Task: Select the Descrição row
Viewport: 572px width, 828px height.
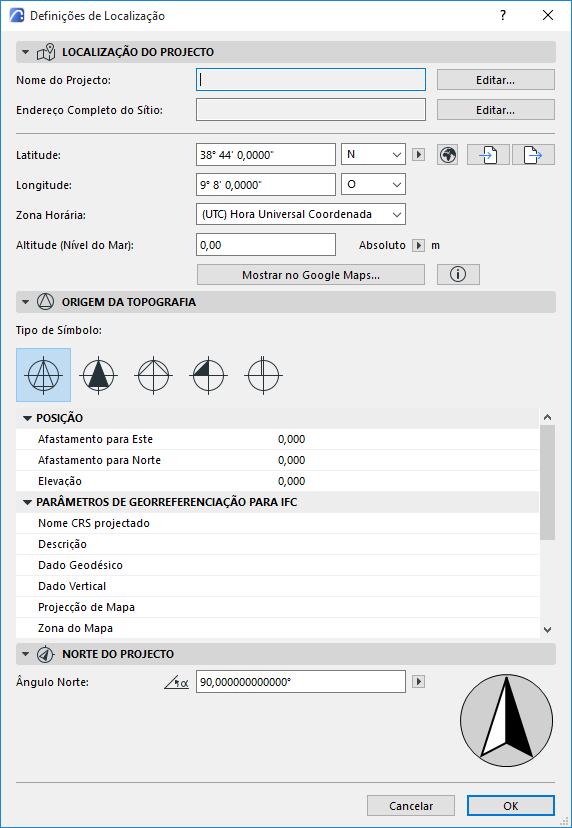Action: 277,544
